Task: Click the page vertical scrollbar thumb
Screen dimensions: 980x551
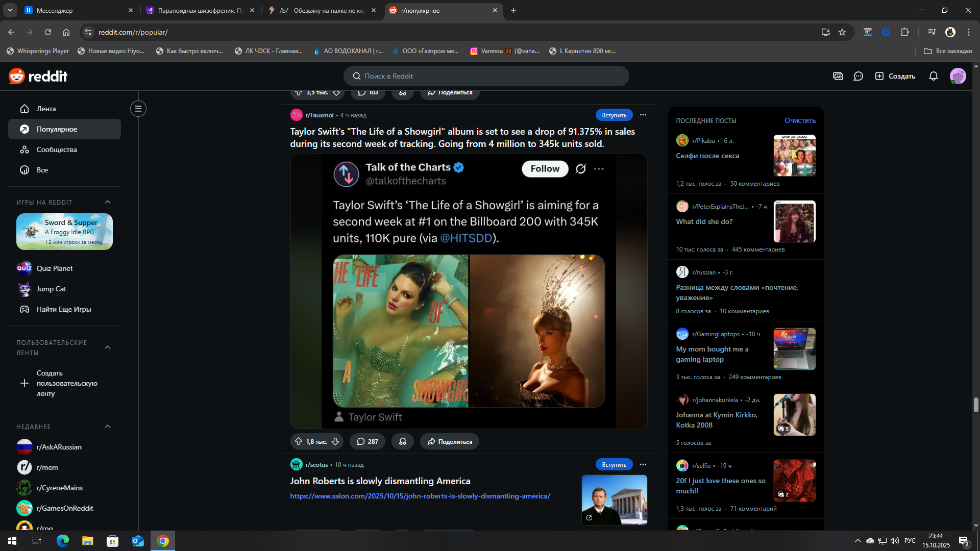Action: (976, 405)
